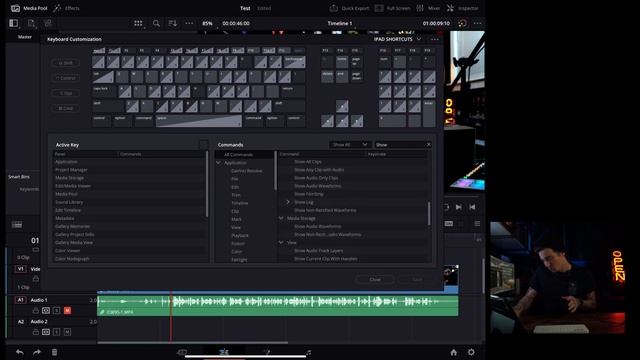Viewport: 640px width, 360px height.
Task: Open the Inspector panel
Action: (x=462, y=8)
